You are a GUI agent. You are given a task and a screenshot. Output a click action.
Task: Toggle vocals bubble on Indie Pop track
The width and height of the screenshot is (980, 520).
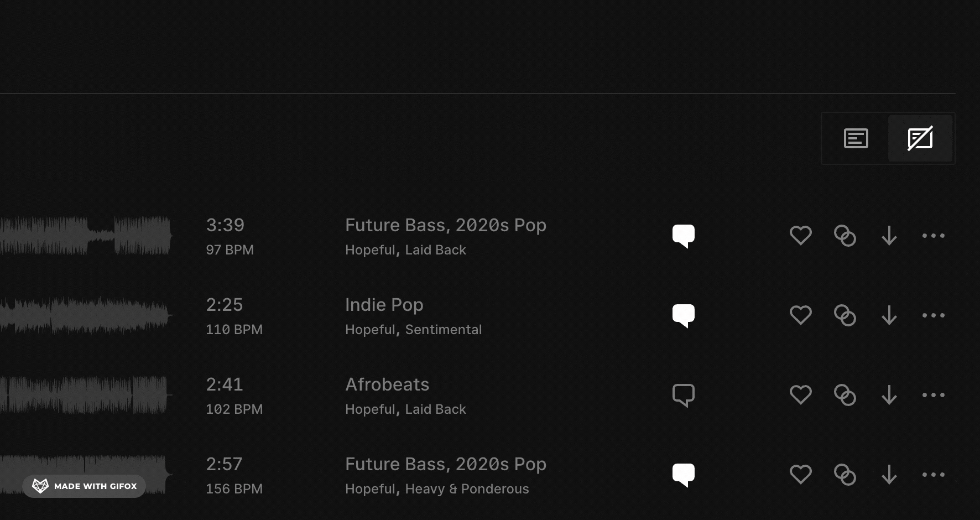point(683,315)
